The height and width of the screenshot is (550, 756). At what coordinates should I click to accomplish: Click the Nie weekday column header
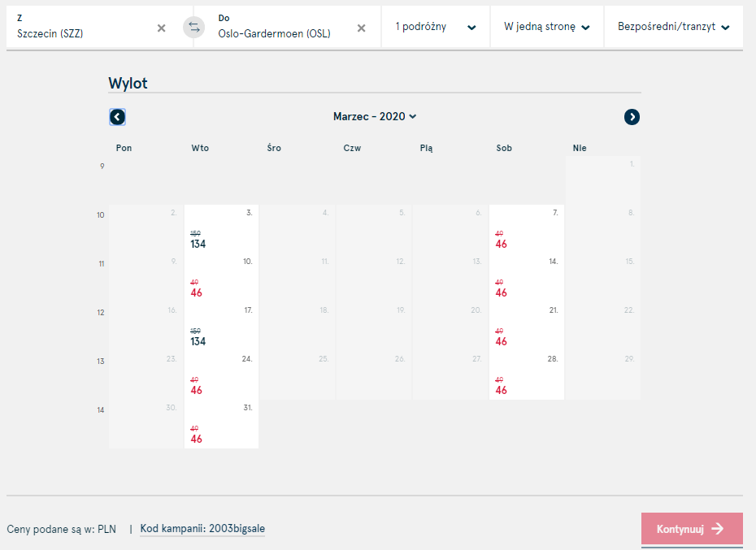pyautogui.click(x=580, y=148)
